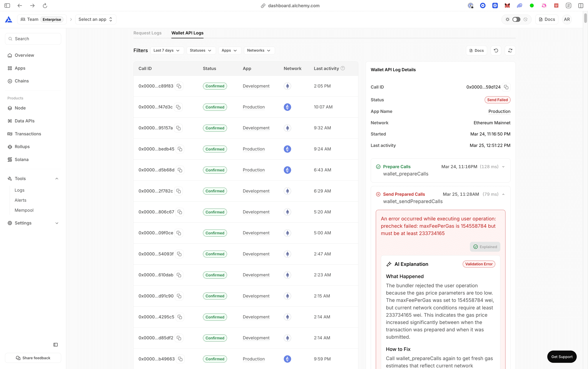Open the Select an app dropdown
This screenshot has height=369, width=588.
96,19
